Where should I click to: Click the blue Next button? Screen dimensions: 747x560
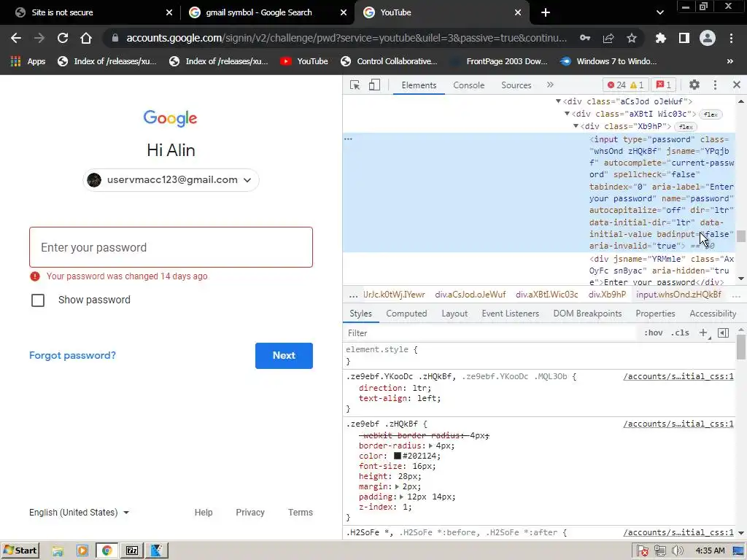[284, 356]
